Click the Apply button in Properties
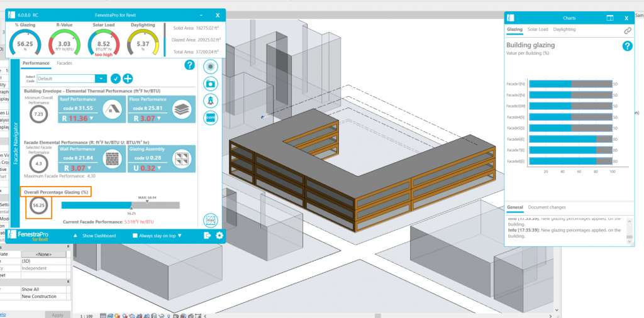 (x=57, y=315)
